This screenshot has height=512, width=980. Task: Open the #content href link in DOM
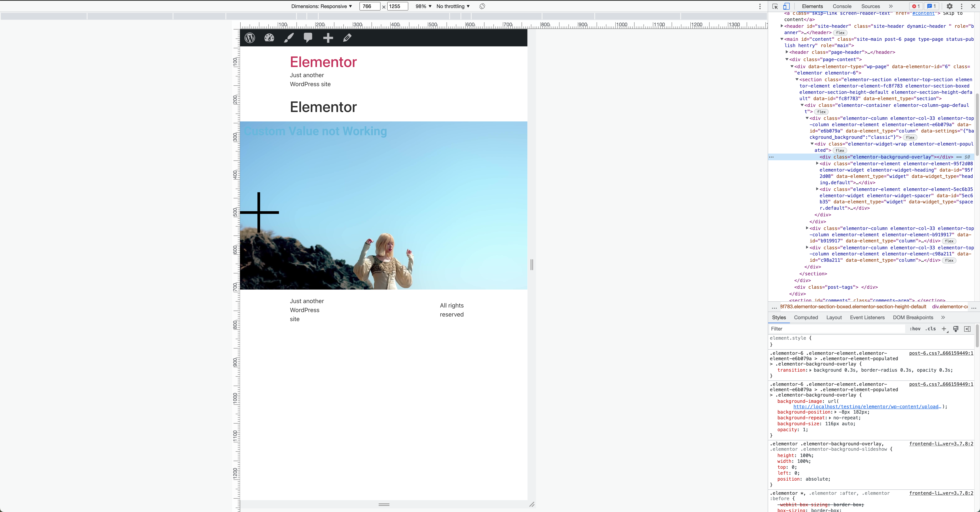923,13
